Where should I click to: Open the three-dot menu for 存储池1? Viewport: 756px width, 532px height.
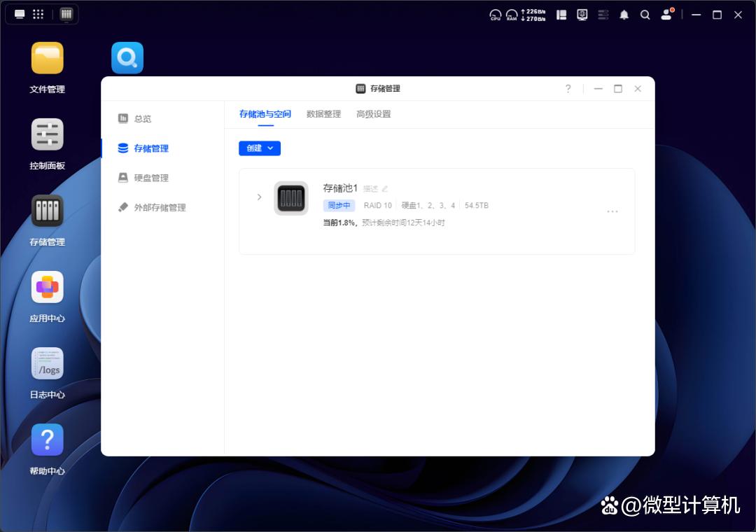[x=612, y=211]
